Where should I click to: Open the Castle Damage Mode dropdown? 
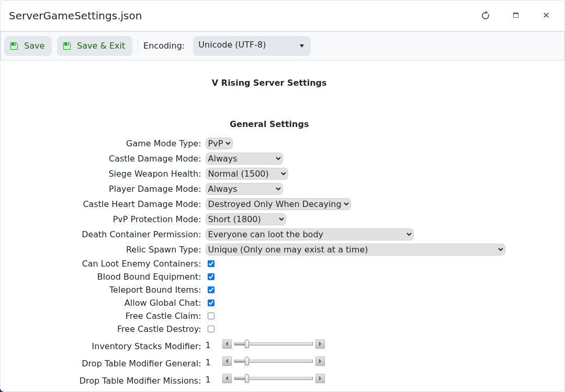click(244, 158)
